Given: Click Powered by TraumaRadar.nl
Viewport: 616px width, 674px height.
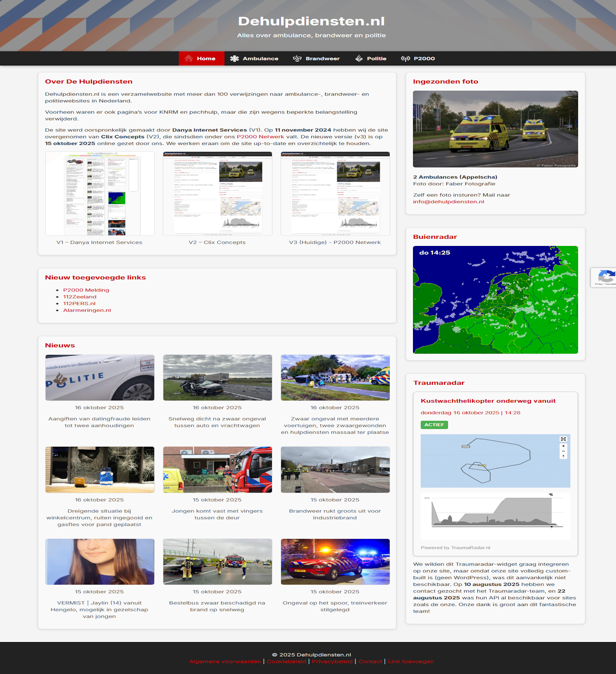Looking at the screenshot, I should point(456,547).
